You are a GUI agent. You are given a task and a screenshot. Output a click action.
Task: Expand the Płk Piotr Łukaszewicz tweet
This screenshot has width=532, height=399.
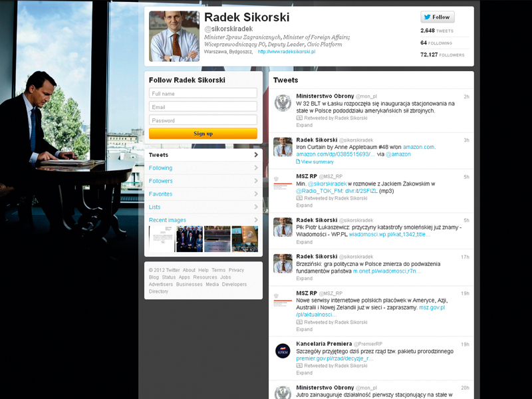tap(304, 242)
